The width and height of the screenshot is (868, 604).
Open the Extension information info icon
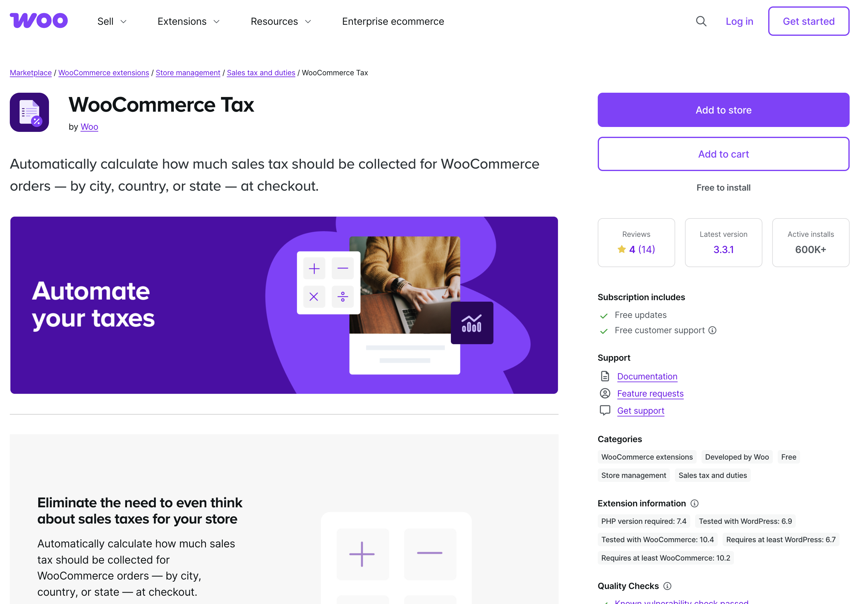[695, 503]
